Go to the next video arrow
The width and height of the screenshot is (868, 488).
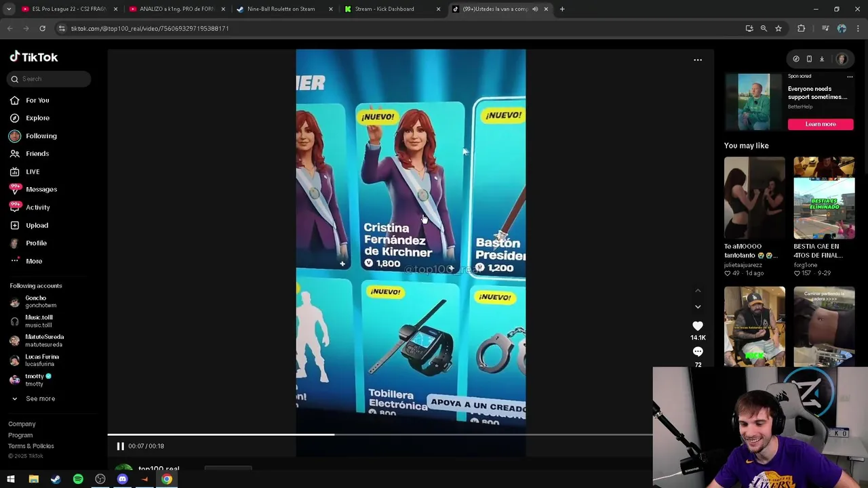pyautogui.click(x=698, y=307)
